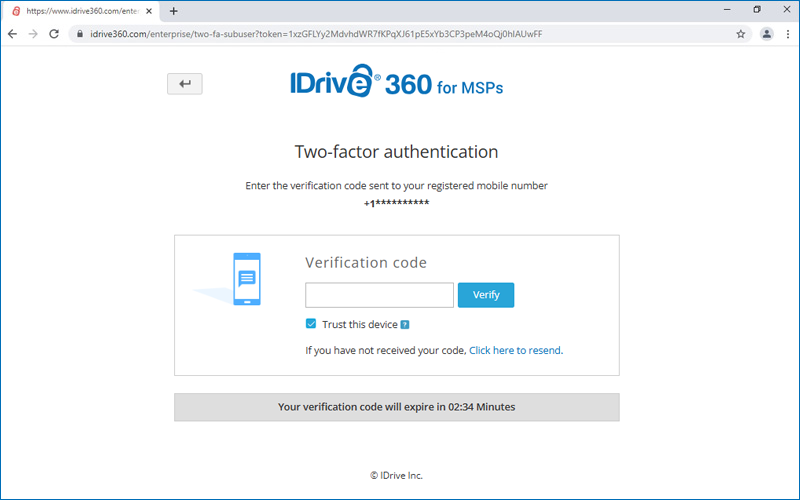Untick the Trust this device checkbox
The height and width of the screenshot is (500, 800).
pos(311,323)
